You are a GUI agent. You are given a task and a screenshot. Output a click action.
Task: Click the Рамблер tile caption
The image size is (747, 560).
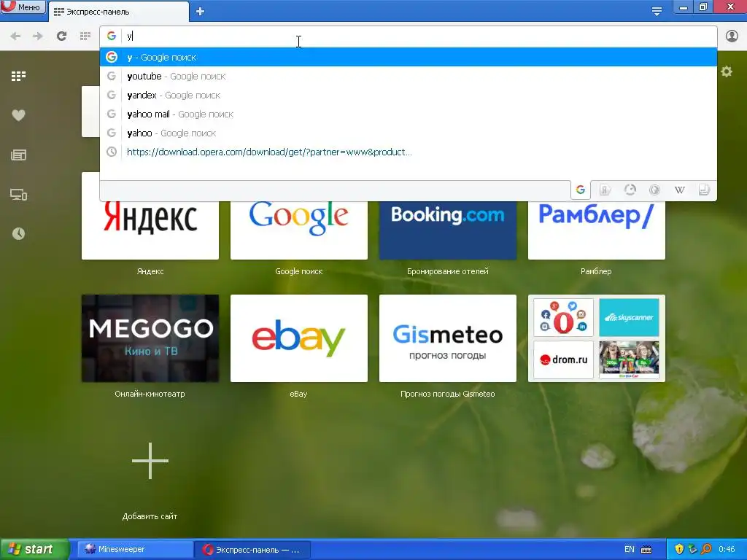(x=596, y=271)
